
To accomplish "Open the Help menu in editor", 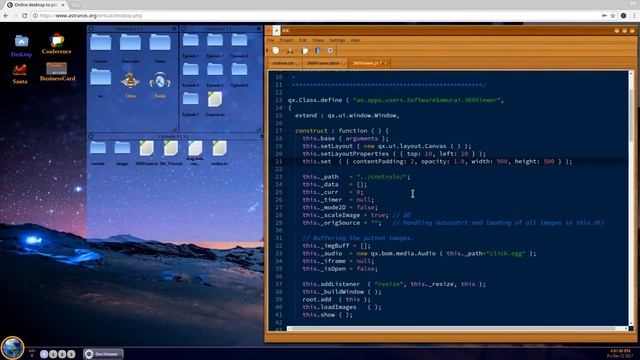I will [x=356, y=40].
